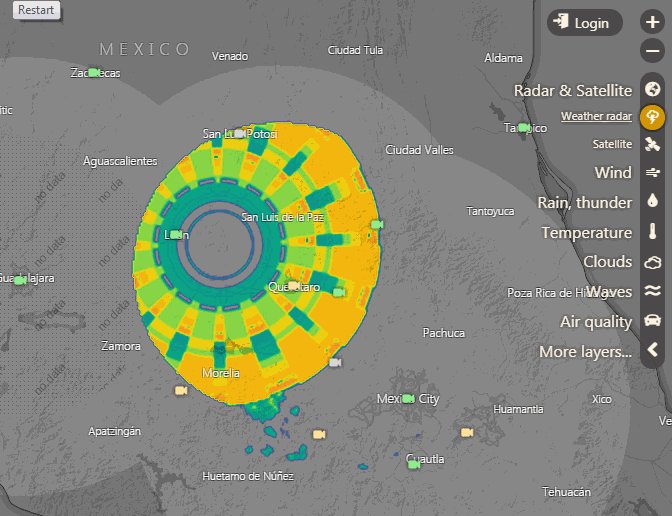Click the Aguascalientes city label

pos(120,161)
